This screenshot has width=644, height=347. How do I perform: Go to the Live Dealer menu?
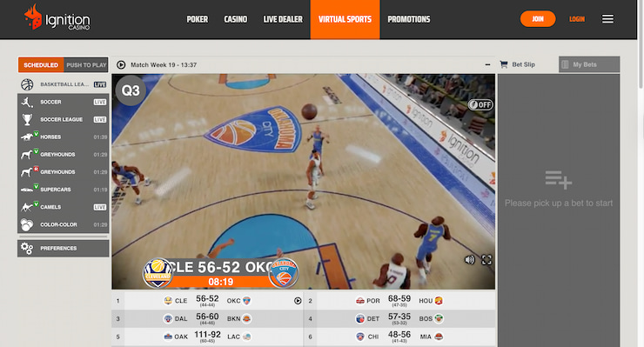(x=283, y=19)
